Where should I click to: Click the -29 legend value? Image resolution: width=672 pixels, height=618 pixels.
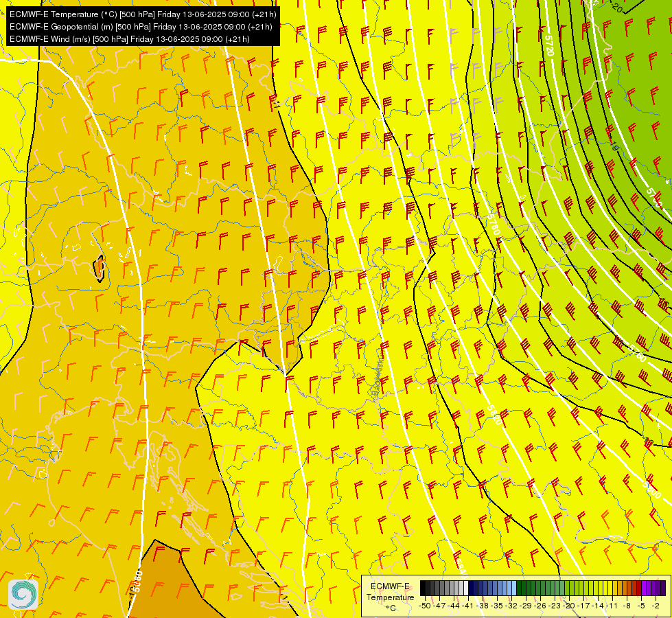[x=526, y=606]
